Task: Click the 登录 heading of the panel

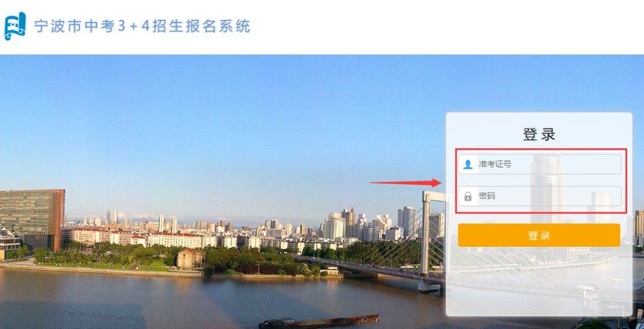Action: tap(539, 134)
